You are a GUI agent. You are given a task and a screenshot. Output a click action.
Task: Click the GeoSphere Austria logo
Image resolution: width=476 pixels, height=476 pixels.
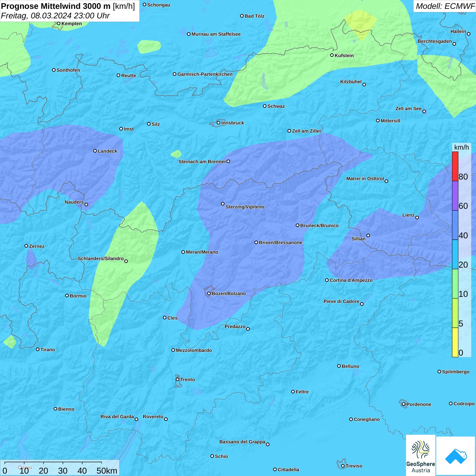tap(421, 455)
